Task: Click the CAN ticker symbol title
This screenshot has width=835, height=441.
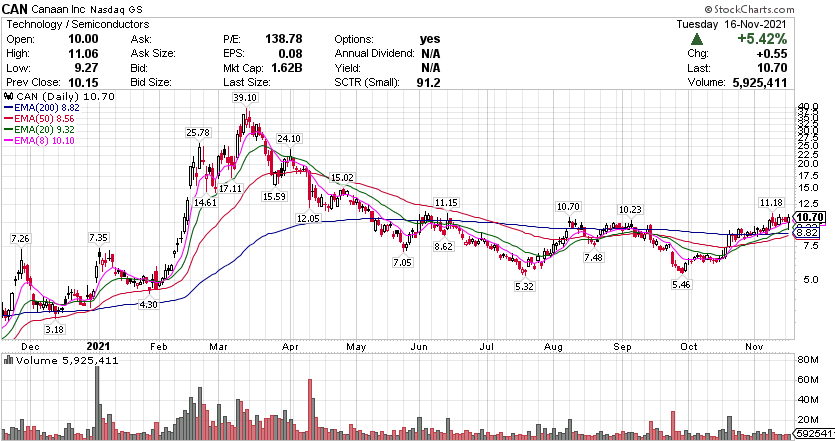Action: point(15,9)
